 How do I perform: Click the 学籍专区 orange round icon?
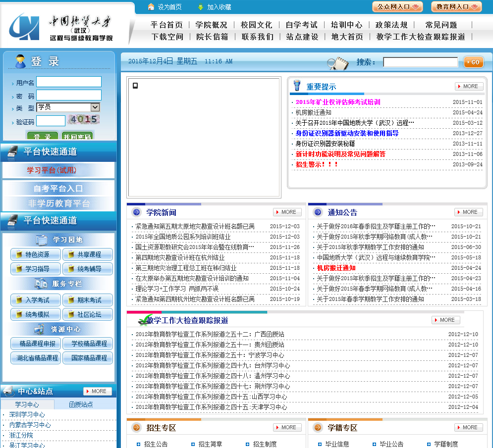(x=318, y=427)
